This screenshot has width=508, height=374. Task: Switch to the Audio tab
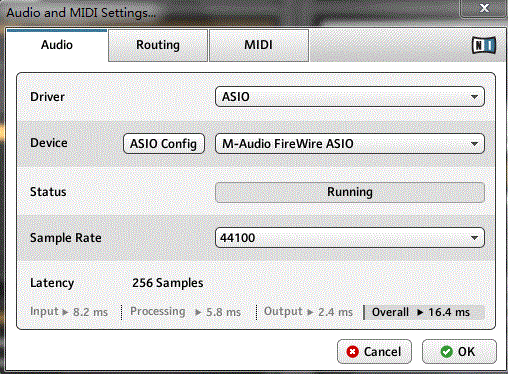click(x=57, y=45)
